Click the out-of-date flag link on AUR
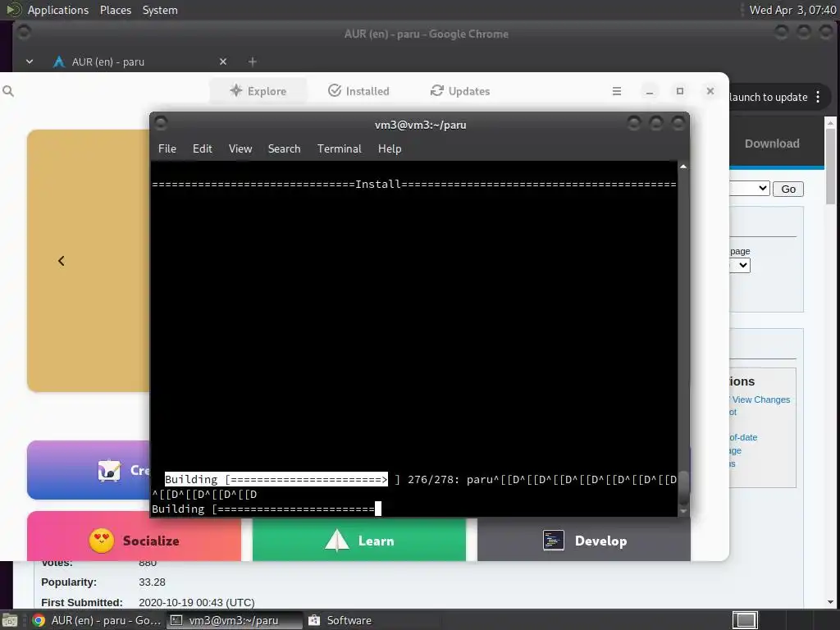This screenshot has width=840, height=630. pos(743,437)
